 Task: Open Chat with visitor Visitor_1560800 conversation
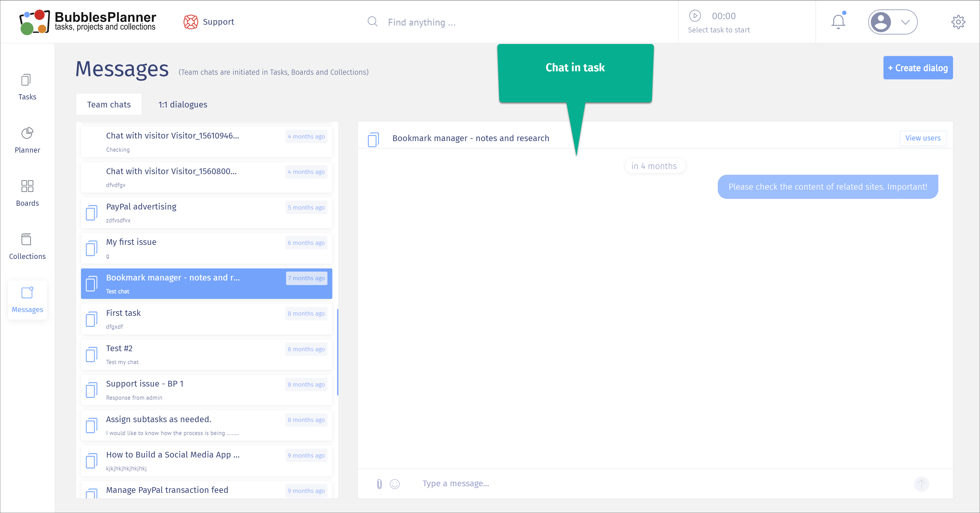click(x=207, y=177)
